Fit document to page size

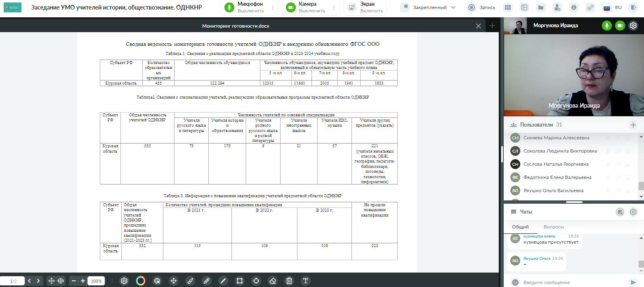point(52,281)
